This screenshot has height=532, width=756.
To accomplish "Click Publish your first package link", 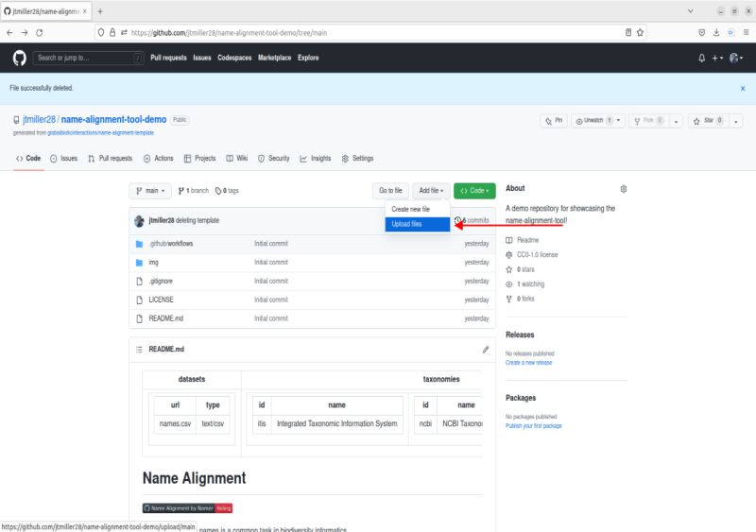I will [534, 426].
